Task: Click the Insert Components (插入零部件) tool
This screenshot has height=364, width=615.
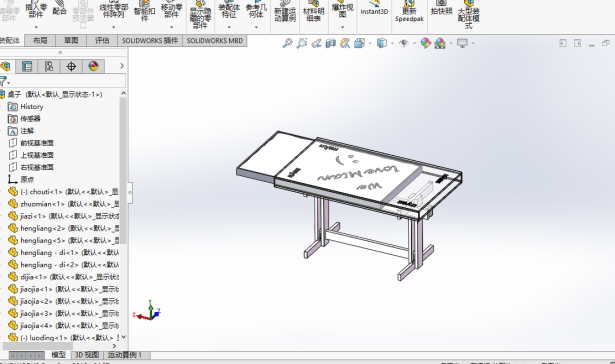Action: click(x=36, y=10)
